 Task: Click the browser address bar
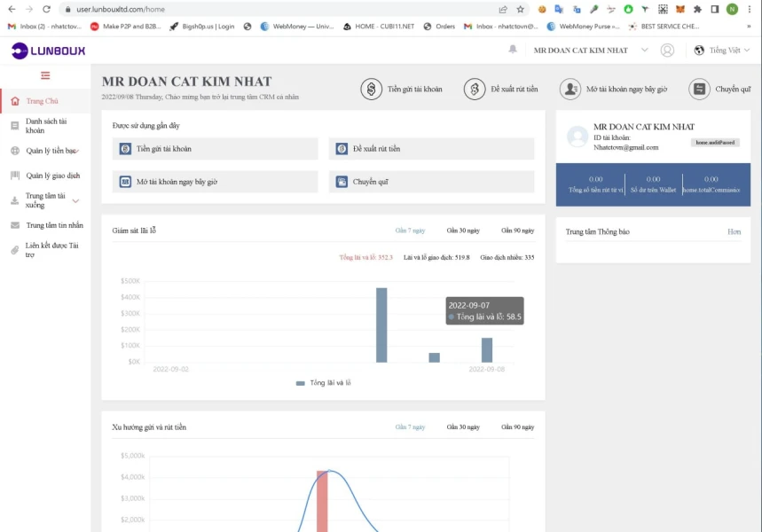[266, 9]
